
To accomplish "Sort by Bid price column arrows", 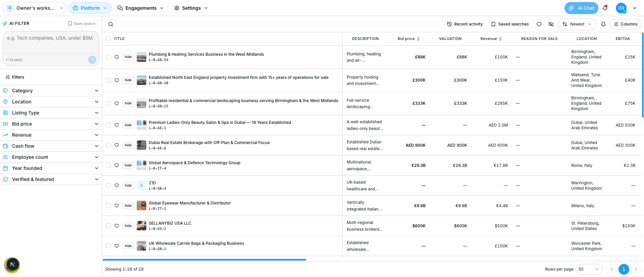I will (418, 39).
